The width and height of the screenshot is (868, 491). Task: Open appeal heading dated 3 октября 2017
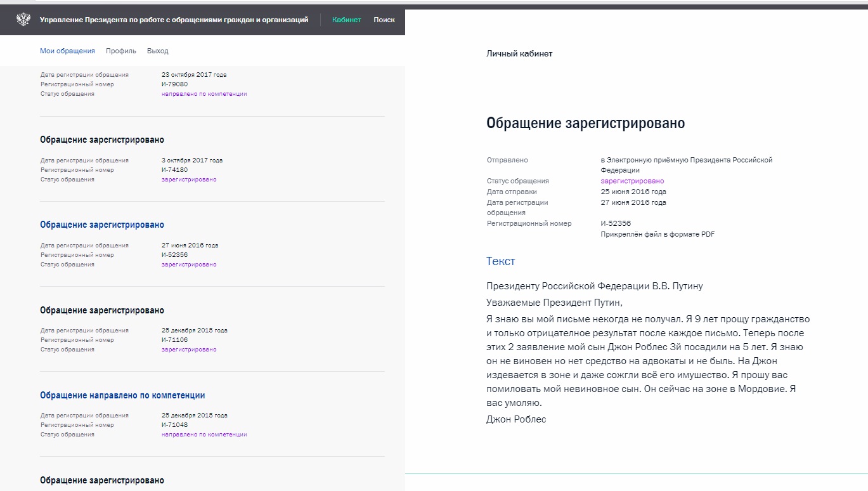tap(102, 140)
